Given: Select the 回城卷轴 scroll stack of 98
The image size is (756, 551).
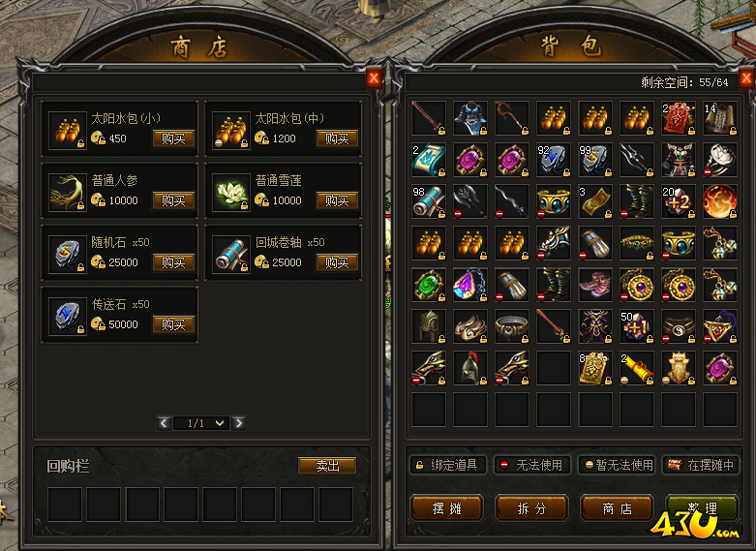Looking at the screenshot, I should [x=429, y=201].
